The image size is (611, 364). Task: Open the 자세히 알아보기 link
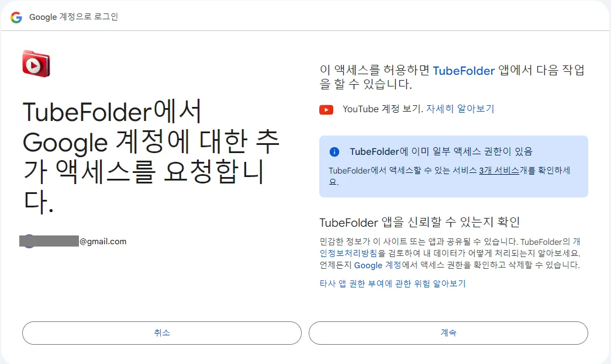pyautogui.click(x=460, y=109)
